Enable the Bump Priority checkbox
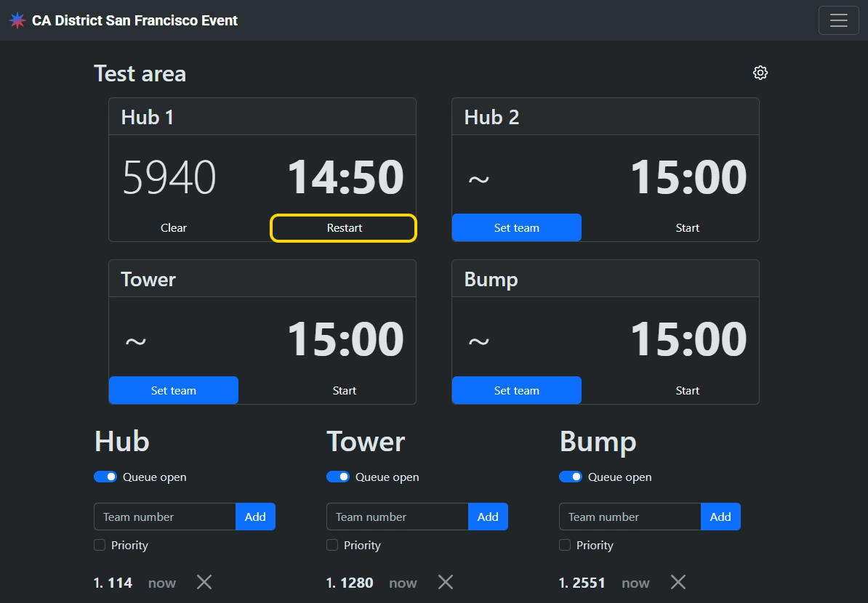 click(x=566, y=545)
